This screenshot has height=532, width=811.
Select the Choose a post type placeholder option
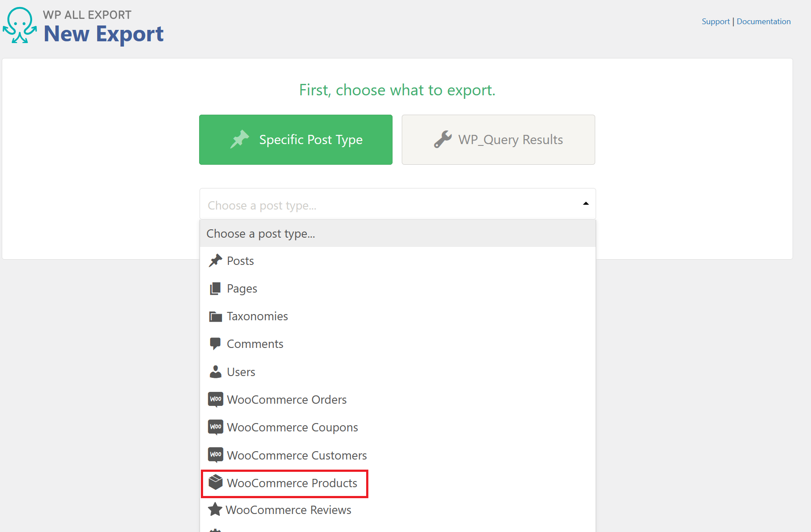click(398, 233)
